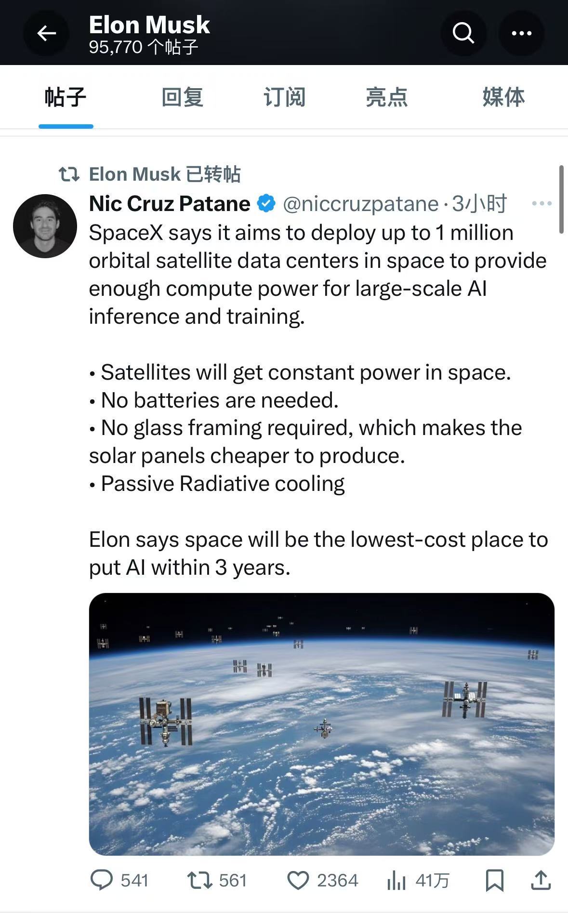Screen dimensions: 568x924
Task: Open Nic Cruz Patane's profile avatar
Action: pos(46,226)
